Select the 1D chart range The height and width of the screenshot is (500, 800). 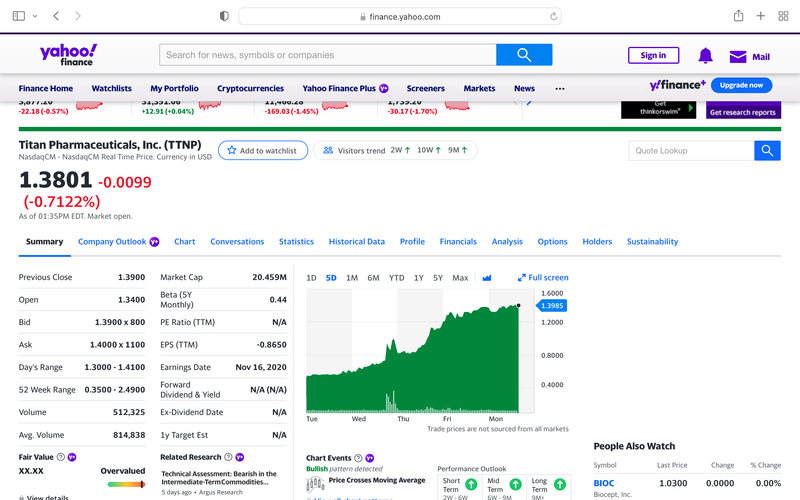(x=311, y=278)
